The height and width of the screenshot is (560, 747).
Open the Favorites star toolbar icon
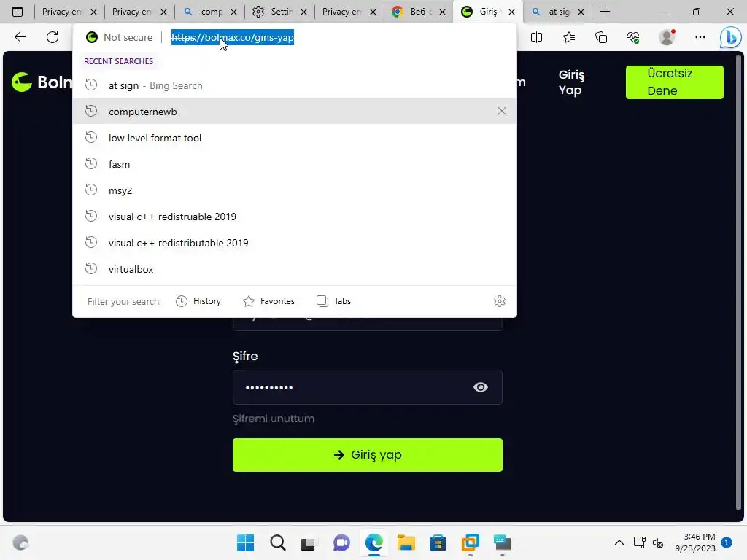coord(569,37)
